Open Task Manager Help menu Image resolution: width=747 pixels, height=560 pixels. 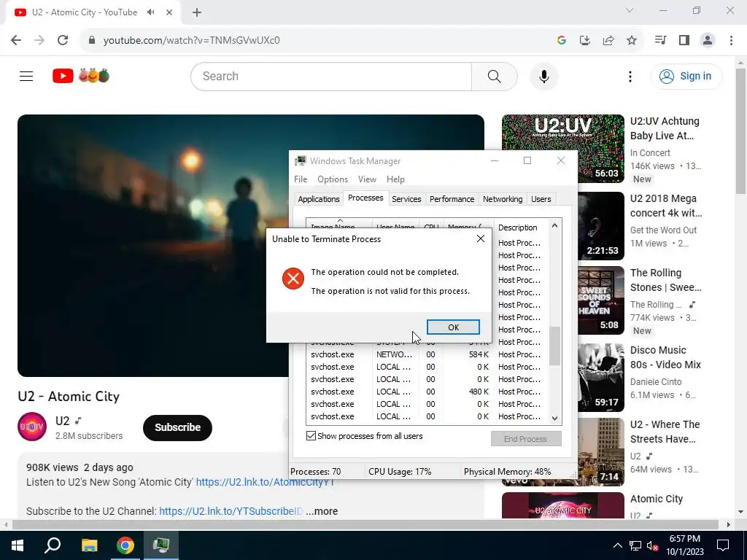[395, 179]
